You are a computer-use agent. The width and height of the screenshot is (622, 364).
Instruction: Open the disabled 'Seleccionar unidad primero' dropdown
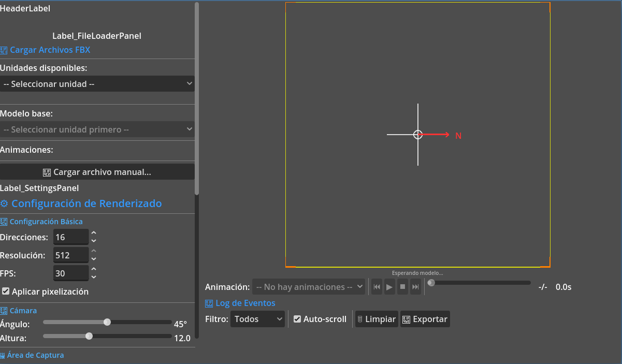97,129
